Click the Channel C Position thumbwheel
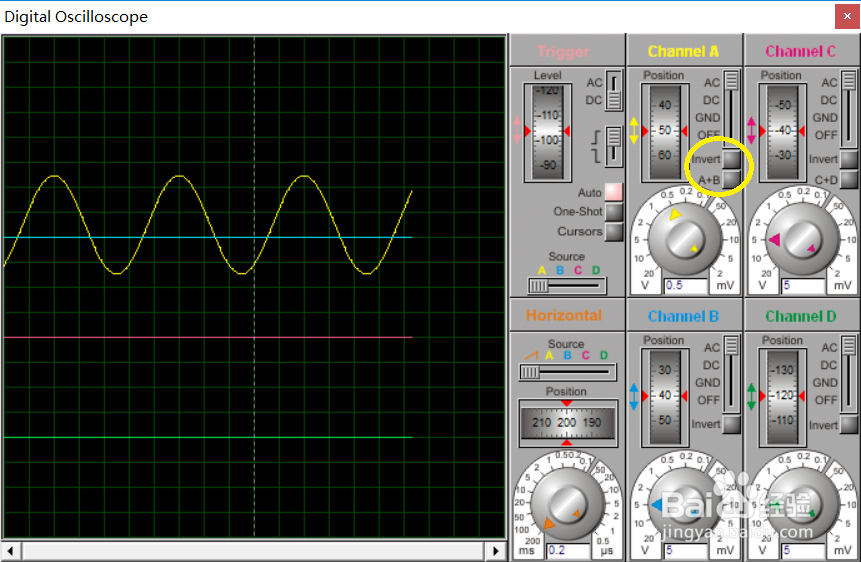The image size is (861, 562). 783,132
